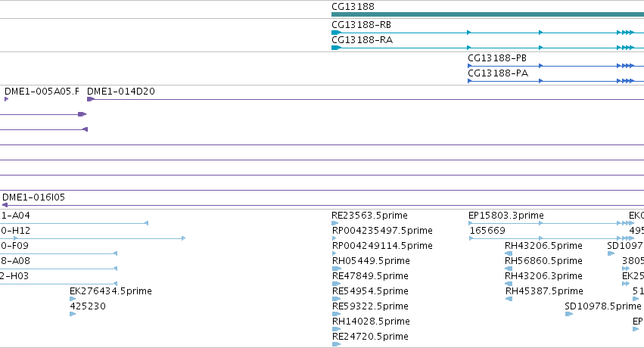Open the EP15803.3prime feature label
Image resolution: width=644 pixels, height=348 pixels.
point(506,216)
